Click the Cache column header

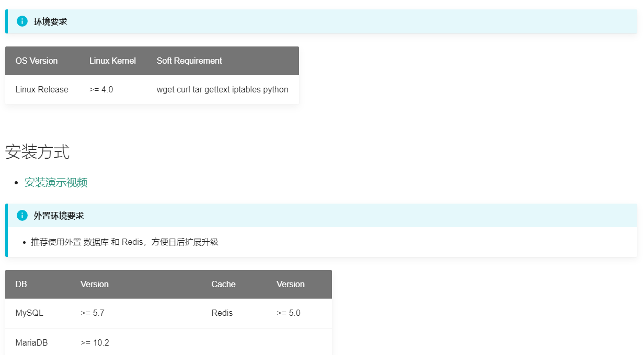[x=224, y=284]
